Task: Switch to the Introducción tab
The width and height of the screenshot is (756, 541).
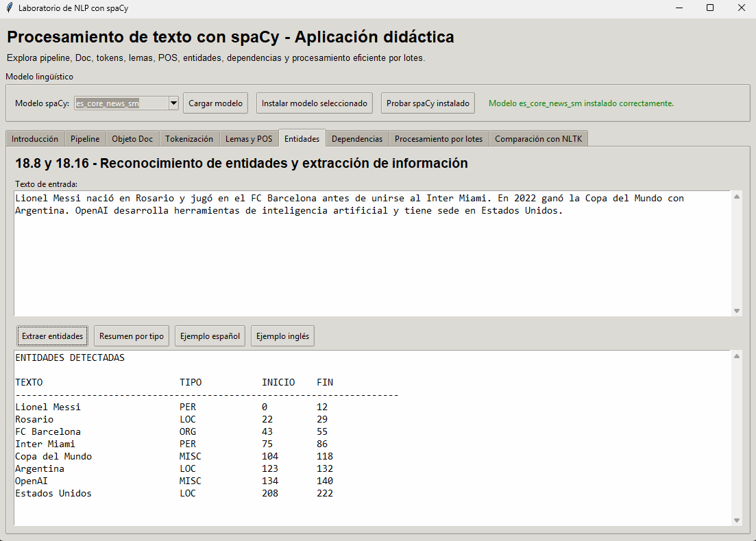Action: (35, 138)
